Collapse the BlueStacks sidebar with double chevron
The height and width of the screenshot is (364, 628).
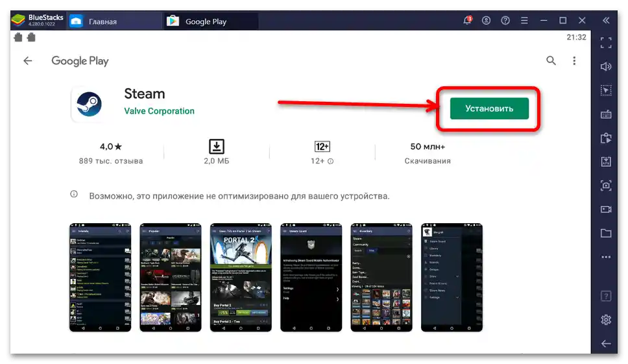(606, 20)
